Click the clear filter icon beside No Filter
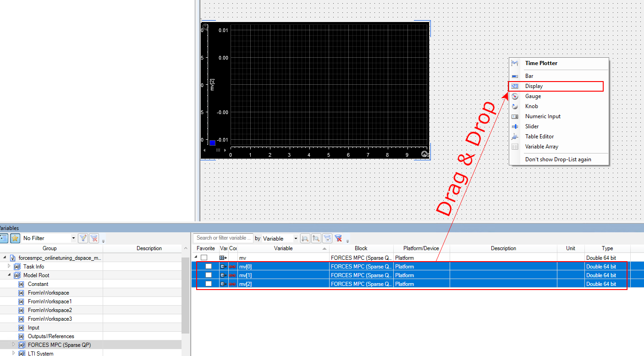Viewport: 644px width, 356px height. coord(94,238)
